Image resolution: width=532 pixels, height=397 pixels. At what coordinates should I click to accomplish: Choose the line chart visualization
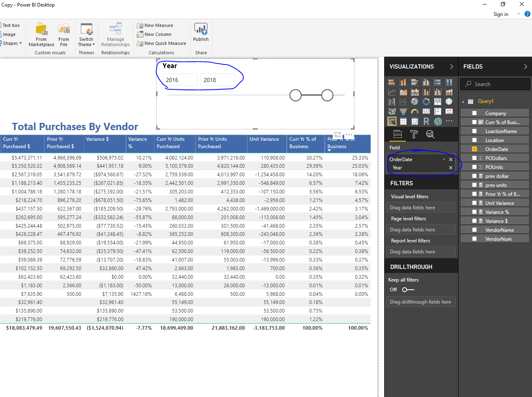click(x=392, y=92)
